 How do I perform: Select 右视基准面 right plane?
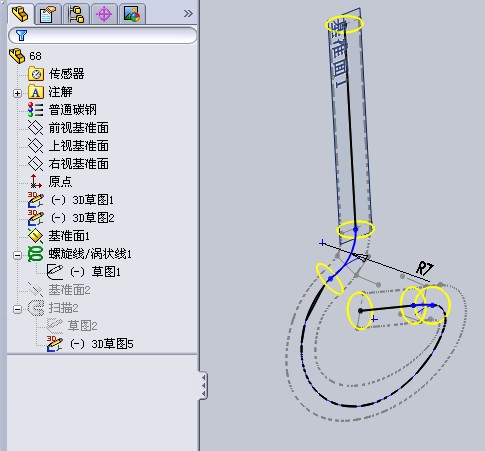tap(79, 164)
